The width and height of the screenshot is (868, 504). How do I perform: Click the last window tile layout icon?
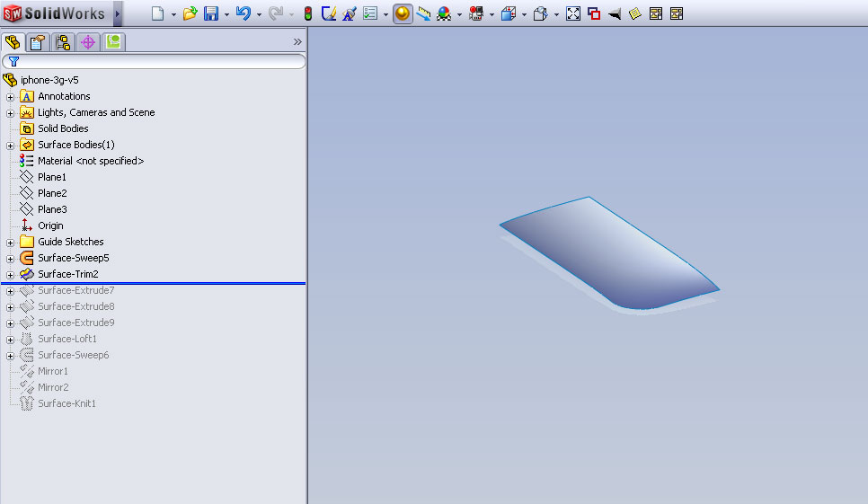(x=677, y=13)
